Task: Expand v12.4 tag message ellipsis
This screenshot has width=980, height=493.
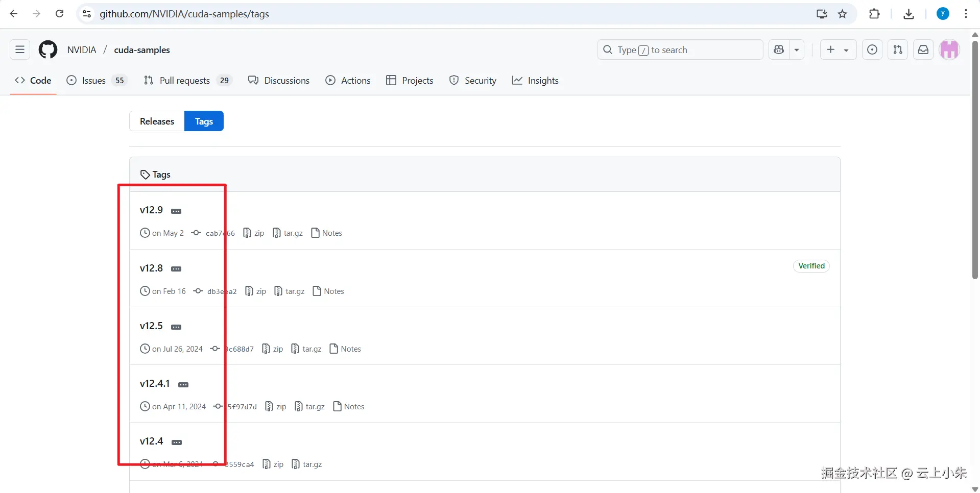Action: click(177, 442)
